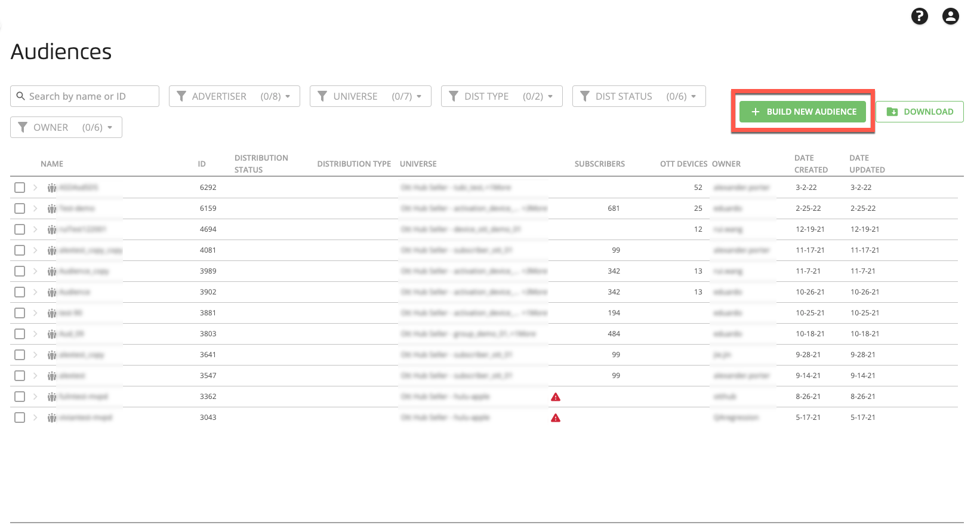Click subscribers value 194 in row 3881
Image resolution: width=980 pixels, height=528 pixels.
coord(614,313)
